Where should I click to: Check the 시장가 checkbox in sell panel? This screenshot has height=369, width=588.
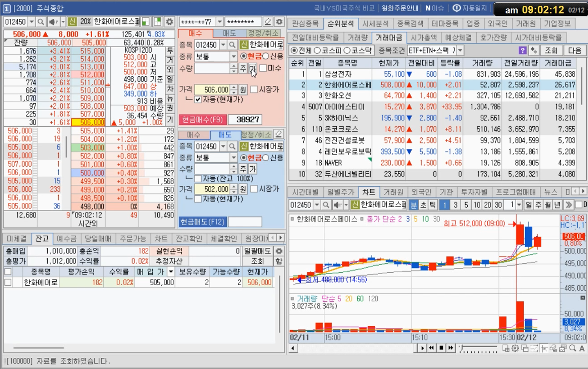pos(254,189)
